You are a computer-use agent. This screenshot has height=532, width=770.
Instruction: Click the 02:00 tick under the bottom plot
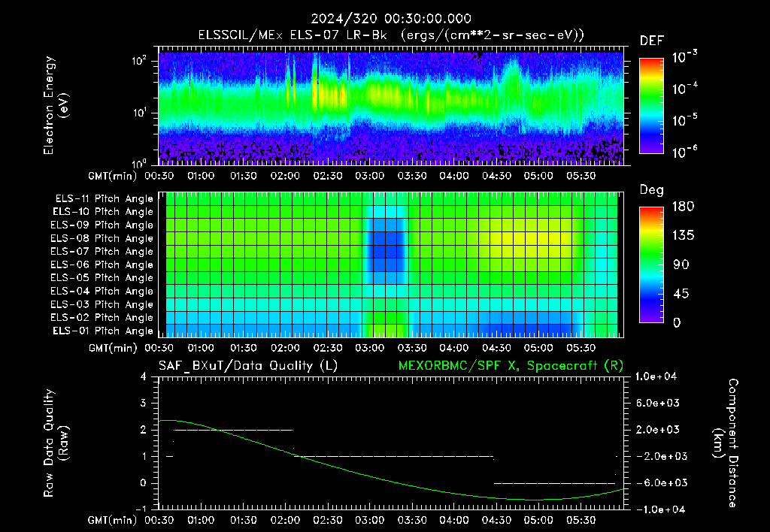285,520
